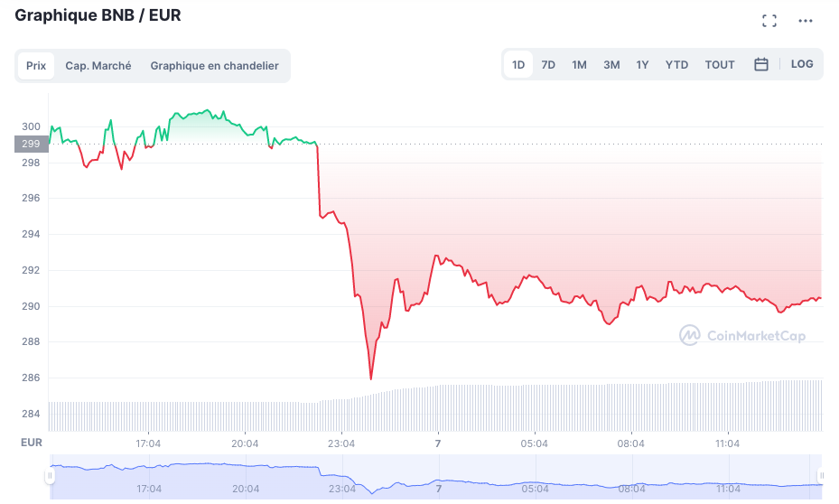Select Graphique en chandelier view
Image resolution: width=839 pixels, height=504 pixels.
tap(214, 66)
